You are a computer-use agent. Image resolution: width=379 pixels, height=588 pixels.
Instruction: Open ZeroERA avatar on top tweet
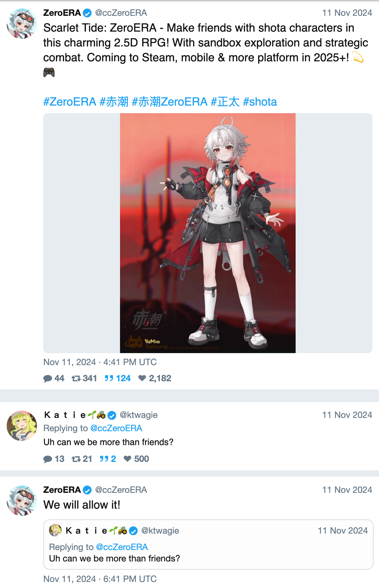click(22, 24)
